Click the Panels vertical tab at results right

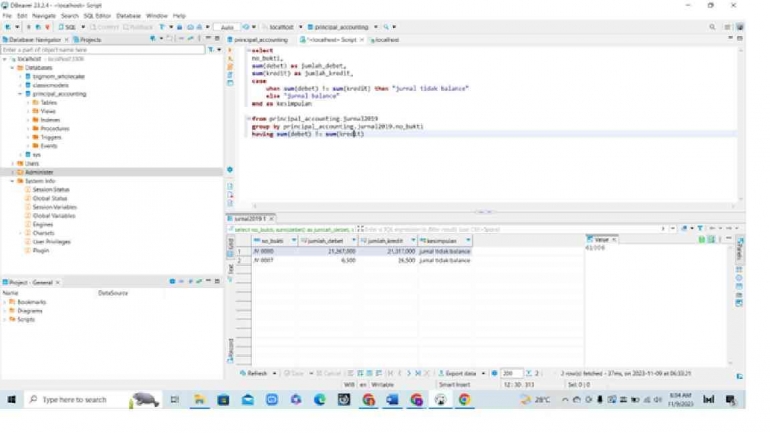tap(740, 249)
